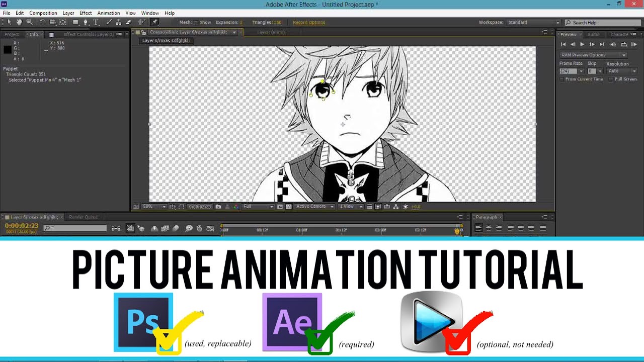Step to next frame button
Viewport: 644px width, 362px height.
(592, 45)
